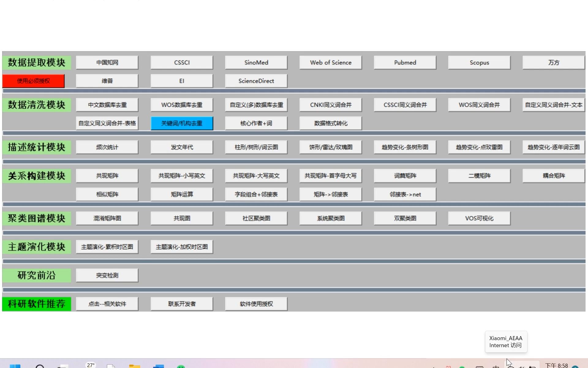The height and width of the screenshot is (368, 588).
Task: Open 矩阵运算 button
Action: pyautogui.click(x=182, y=194)
